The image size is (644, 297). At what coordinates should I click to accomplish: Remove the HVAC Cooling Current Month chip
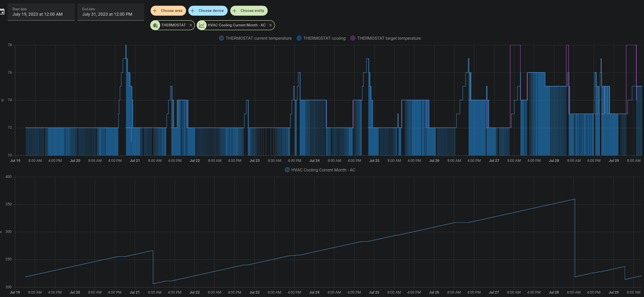click(270, 25)
